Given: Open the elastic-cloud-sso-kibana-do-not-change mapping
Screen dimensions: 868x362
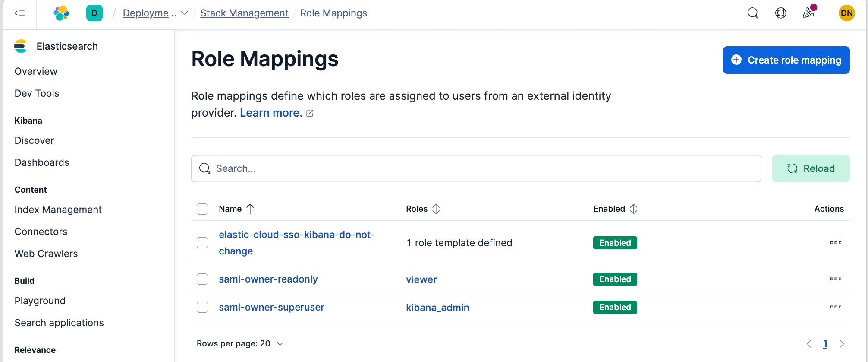Looking at the screenshot, I should tap(297, 243).
